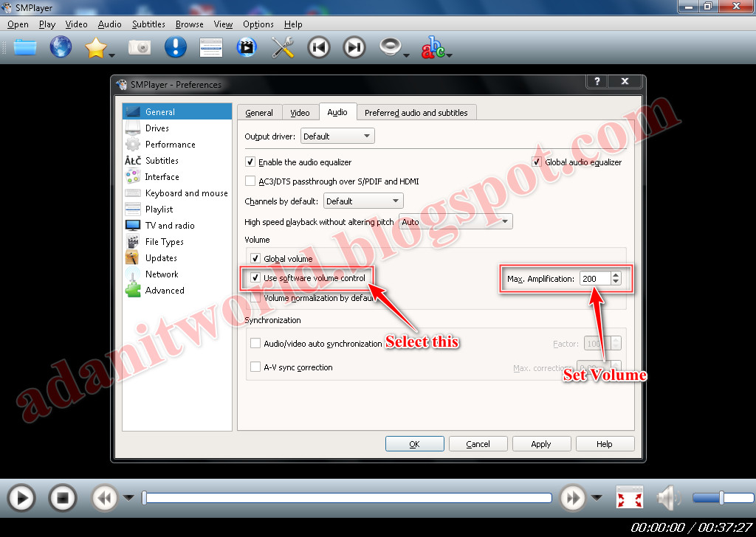Click the audio speaker toolbar icon
This screenshot has height=537, width=756.
coord(390,46)
